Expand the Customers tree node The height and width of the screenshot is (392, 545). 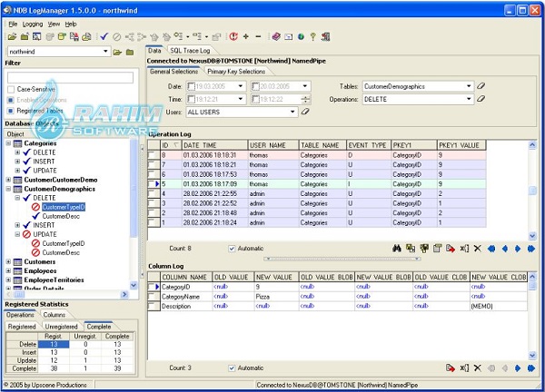pyautogui.click(x=7, y=261)
